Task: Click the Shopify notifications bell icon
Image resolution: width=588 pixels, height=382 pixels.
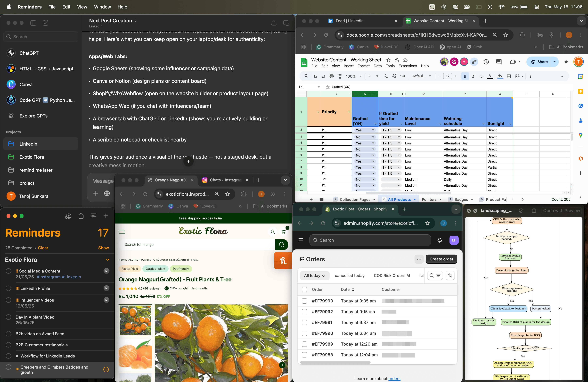Action: 440,240
